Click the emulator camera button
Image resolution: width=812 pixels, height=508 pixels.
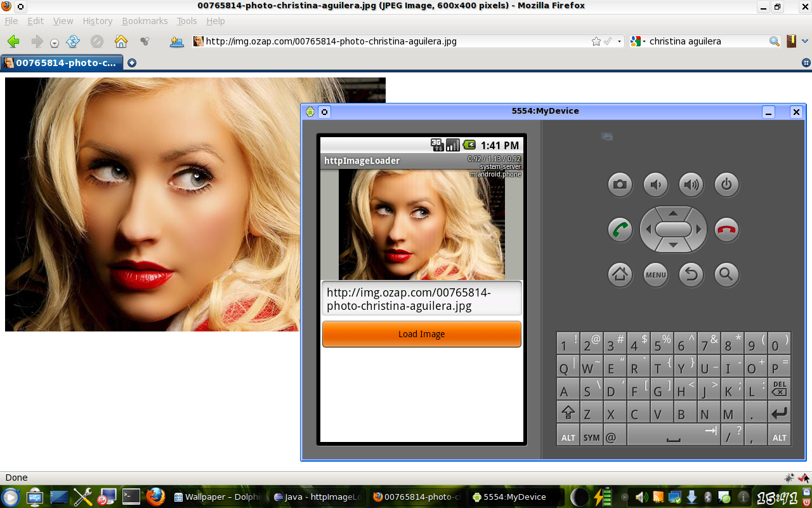click(x=620, y=185)
